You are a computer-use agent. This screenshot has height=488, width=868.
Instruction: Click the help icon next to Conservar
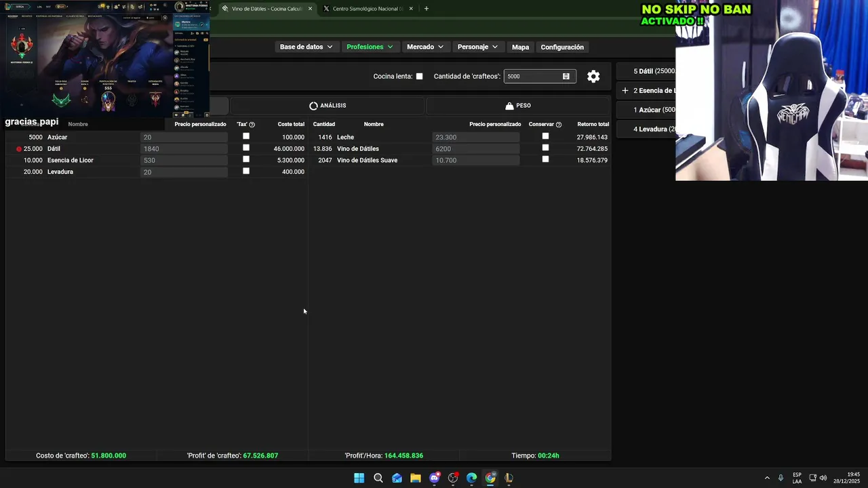[x=558, y=125]
